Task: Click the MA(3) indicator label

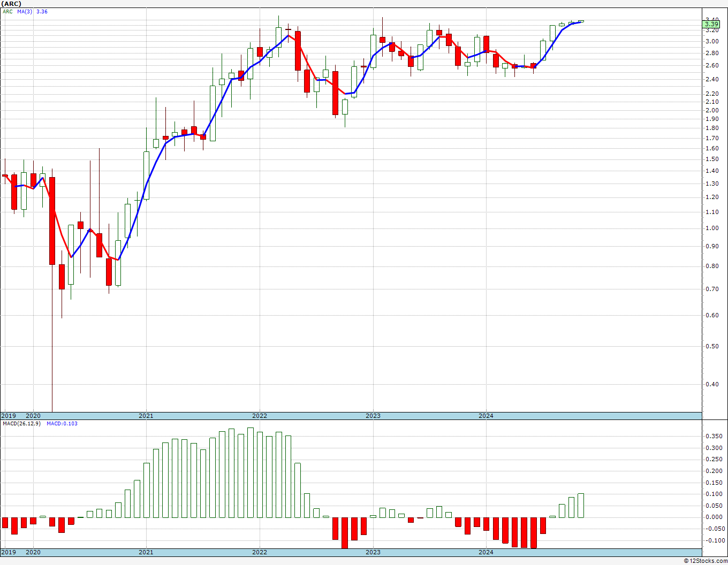Action: click(25, 11)
